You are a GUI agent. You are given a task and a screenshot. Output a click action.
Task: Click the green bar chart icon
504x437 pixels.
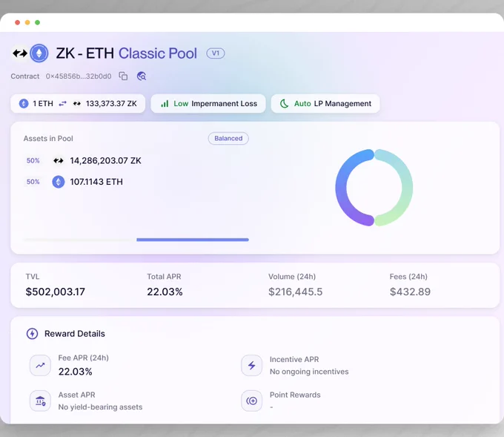[165, 104]
